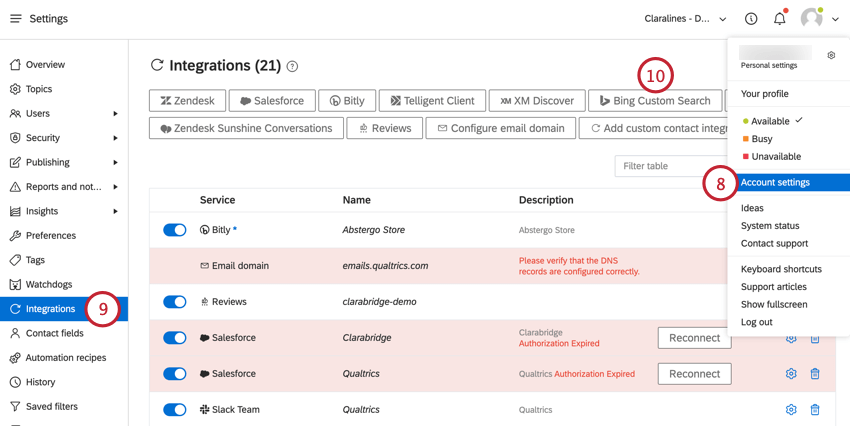The width and height of the screenshot is (850, 426).
Task: Open Topics in the sidebar
Action: [x=39, y=89]
